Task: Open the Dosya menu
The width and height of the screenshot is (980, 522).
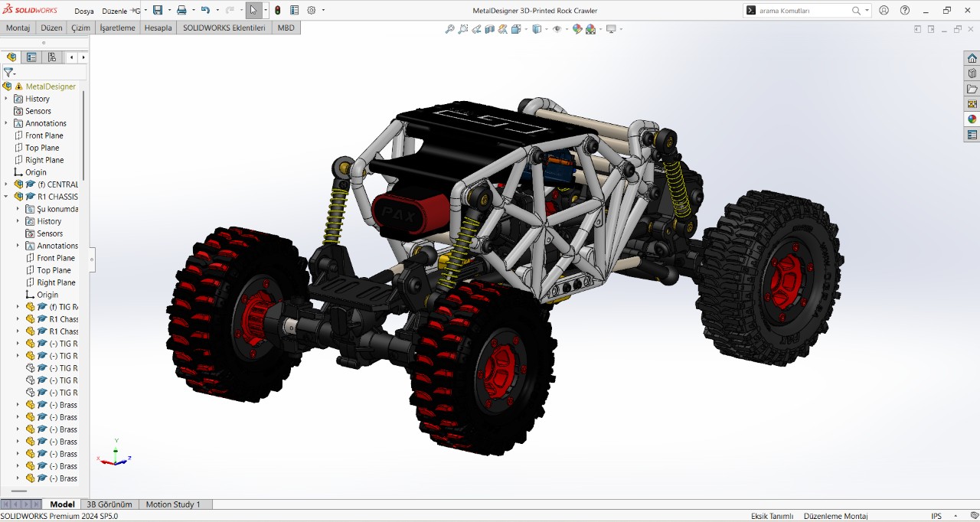Action: 84,11
